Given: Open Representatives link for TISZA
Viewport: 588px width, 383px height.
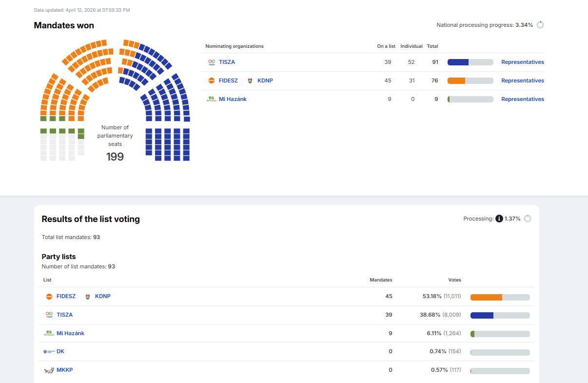Looking at the screenshot, I should coord(522,62).
